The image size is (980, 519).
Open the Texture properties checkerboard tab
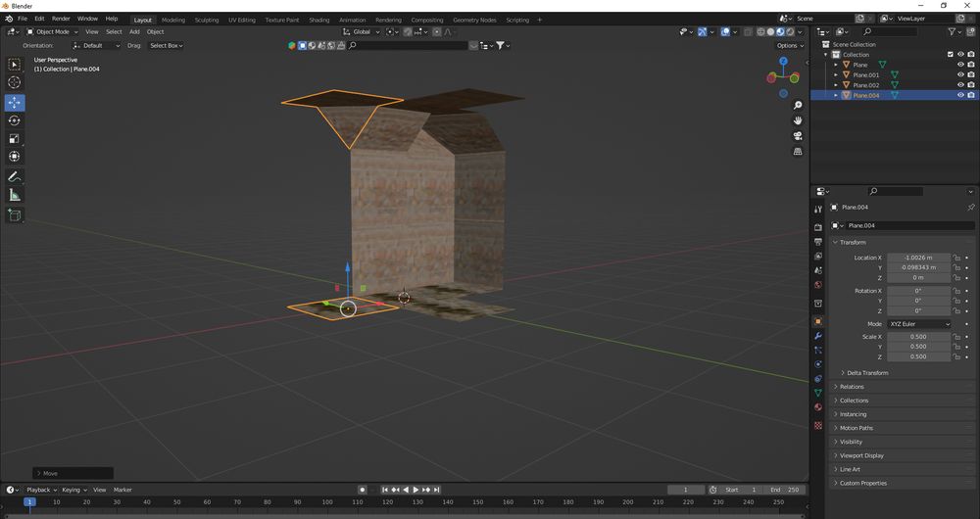click(818, 425)
